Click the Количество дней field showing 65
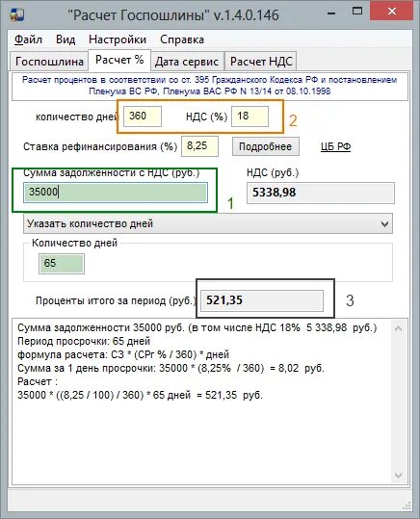 pos(62,264)
